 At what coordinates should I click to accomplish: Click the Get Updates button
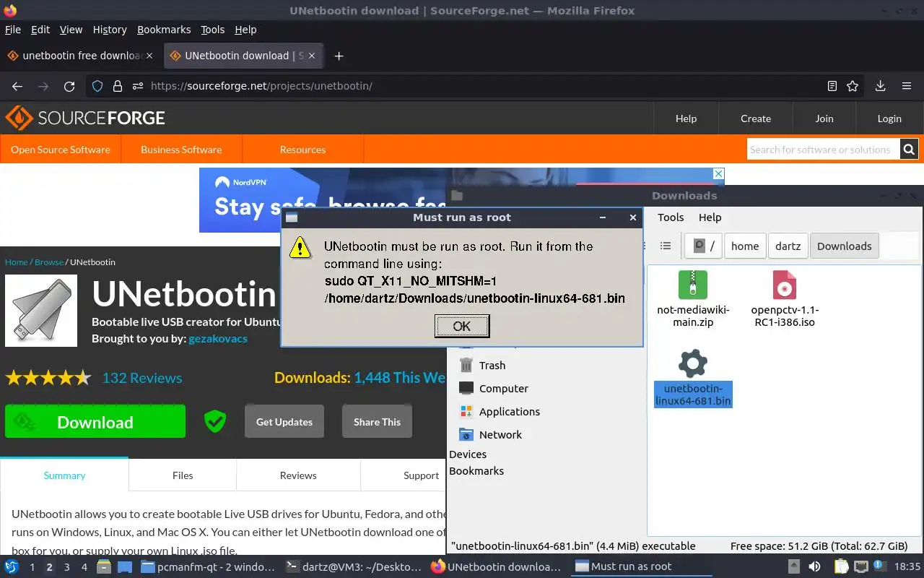point(284,422)
